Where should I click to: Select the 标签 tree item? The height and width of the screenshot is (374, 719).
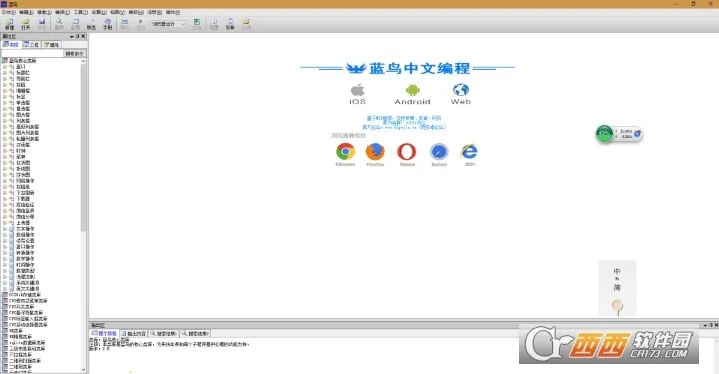[21, 97]
